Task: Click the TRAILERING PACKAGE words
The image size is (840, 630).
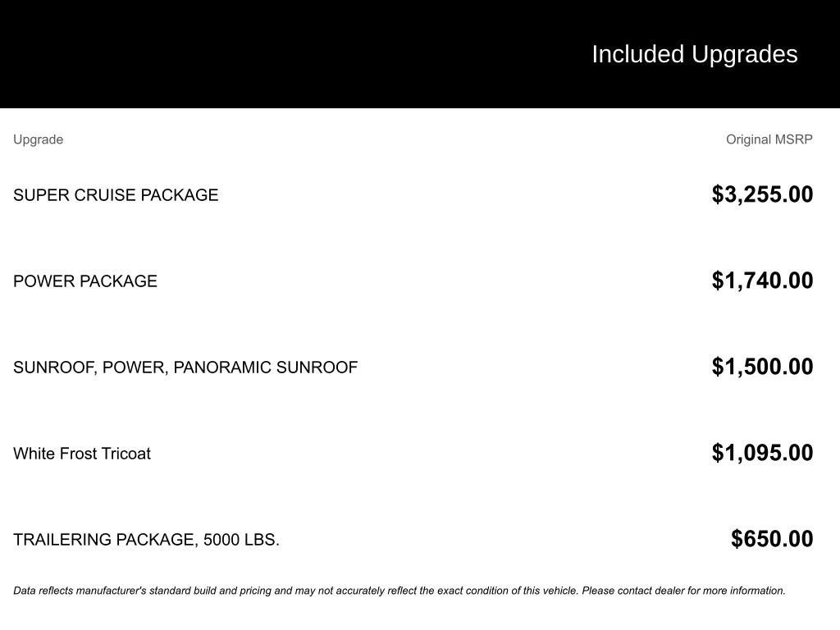Action: [x=103, y=540]
